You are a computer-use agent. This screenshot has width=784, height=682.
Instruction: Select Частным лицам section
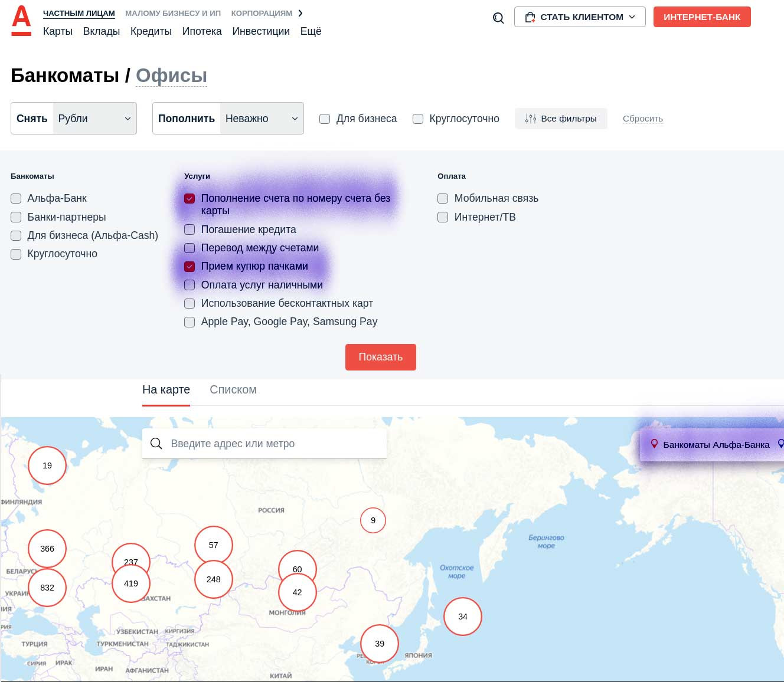79,13
